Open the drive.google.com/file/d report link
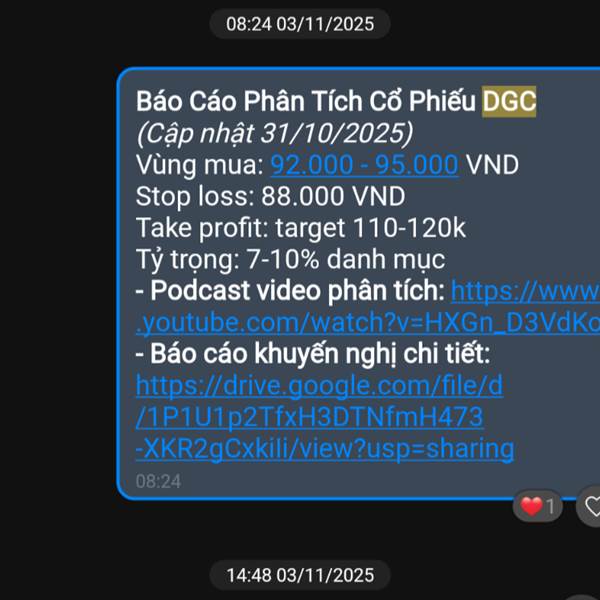The height and width of the screenshot is (600, 600). [x=320, y=386]
